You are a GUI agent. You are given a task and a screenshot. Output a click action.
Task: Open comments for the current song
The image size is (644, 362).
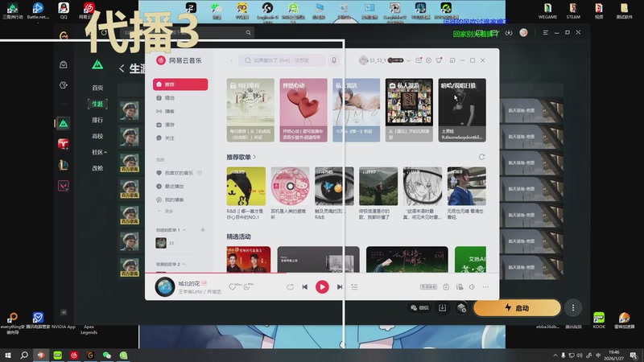click(246, 286)
